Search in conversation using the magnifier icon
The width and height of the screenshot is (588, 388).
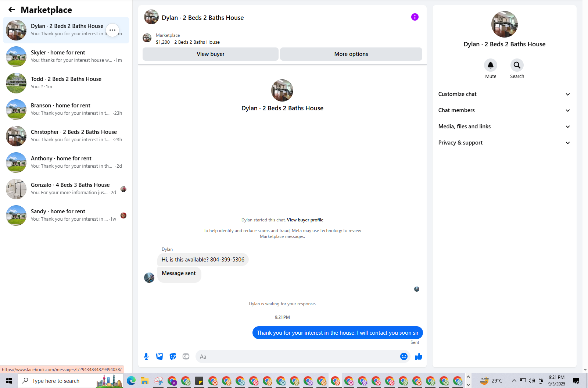[517, 65]
